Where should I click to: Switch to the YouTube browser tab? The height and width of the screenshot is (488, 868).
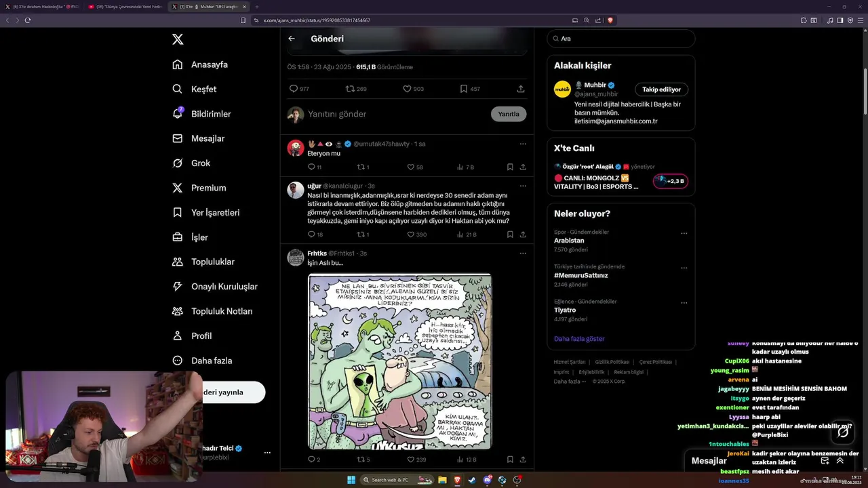pyautogui.click(x=125, y=7)
